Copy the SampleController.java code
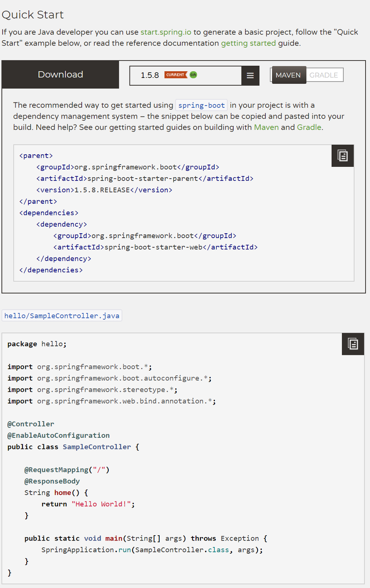Screen dimensions: 370x588 click(353, 344)
